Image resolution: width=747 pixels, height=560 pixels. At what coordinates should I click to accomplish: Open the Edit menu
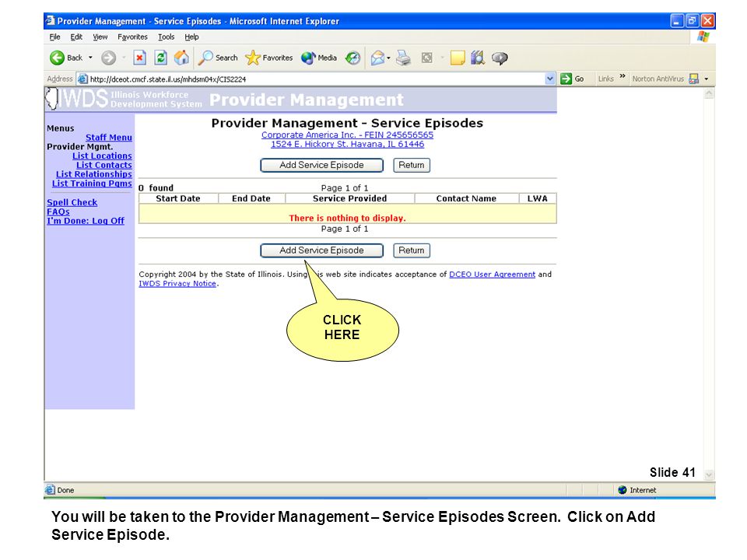(76, 37)
